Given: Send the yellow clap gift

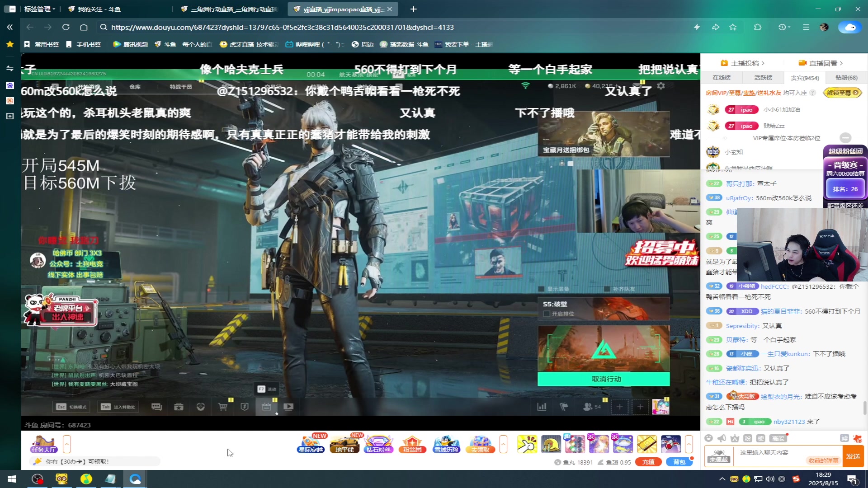Looking at the screenshot, I should click(x=527, y=444).
